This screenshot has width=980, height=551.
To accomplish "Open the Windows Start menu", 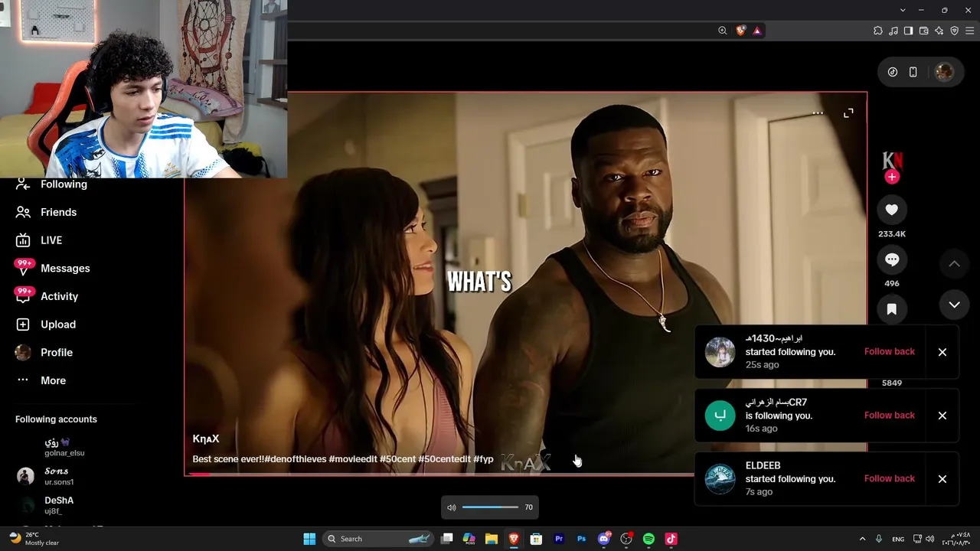I will [309, 539].
